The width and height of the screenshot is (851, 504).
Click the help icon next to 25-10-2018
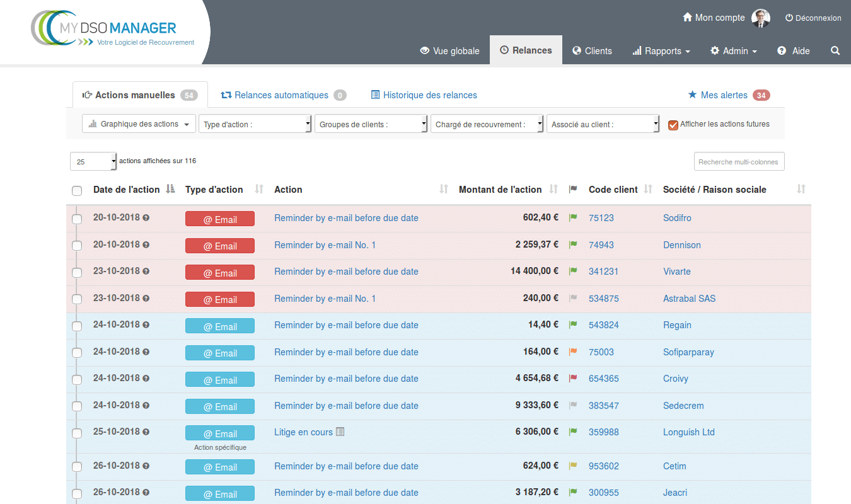(x=146, y=432)
